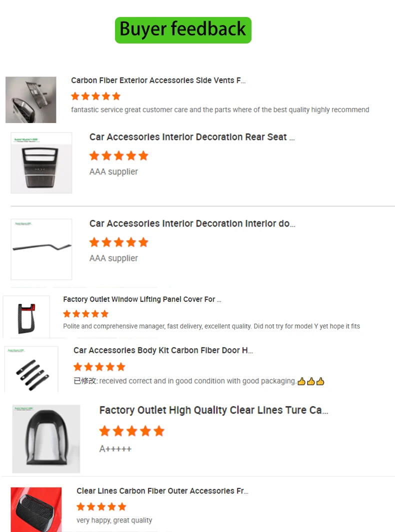Open Carbon Fiber Exterior Accessories Side Vents title
The height and width of the screenshot is (532, 395).
click(158, 80)
